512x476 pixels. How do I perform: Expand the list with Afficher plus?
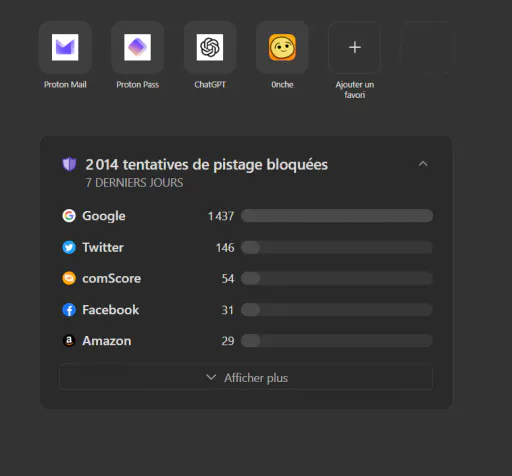pos(246,378)
